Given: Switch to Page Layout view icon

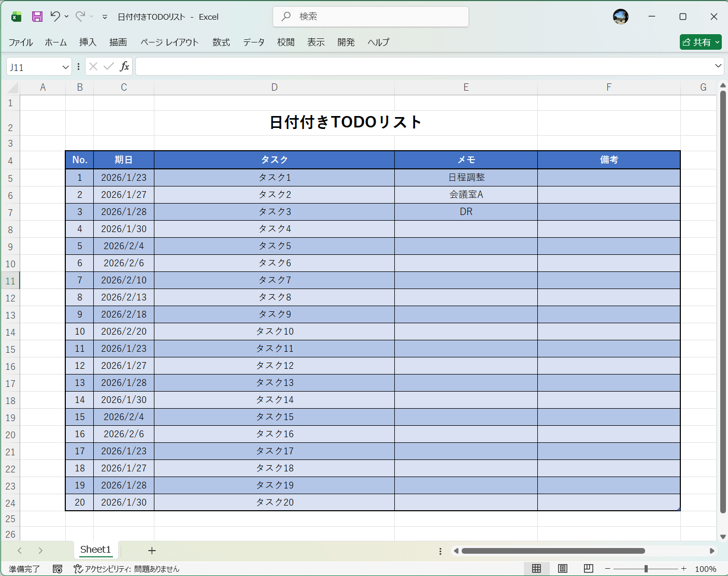Looking at the screenshot, I should (562, 568).
